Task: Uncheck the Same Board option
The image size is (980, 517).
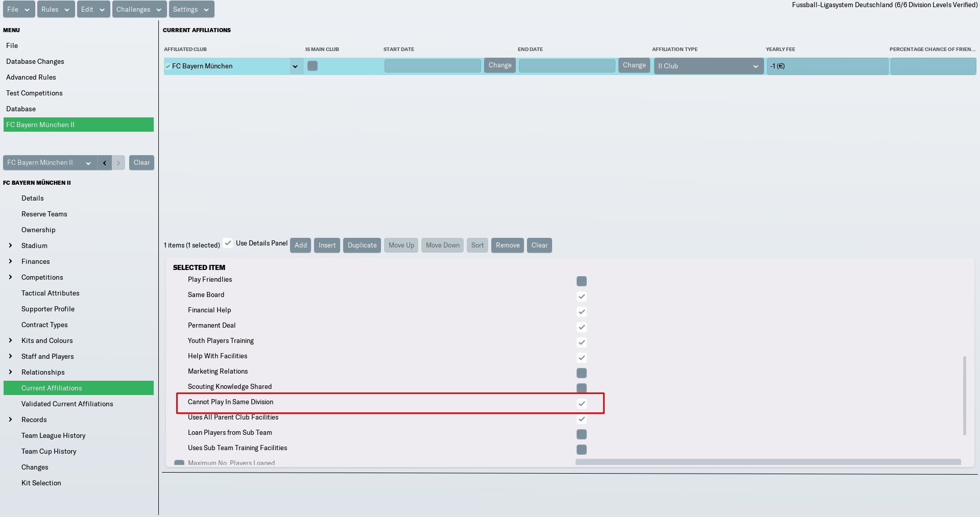Action: click(x=582, y=297)
